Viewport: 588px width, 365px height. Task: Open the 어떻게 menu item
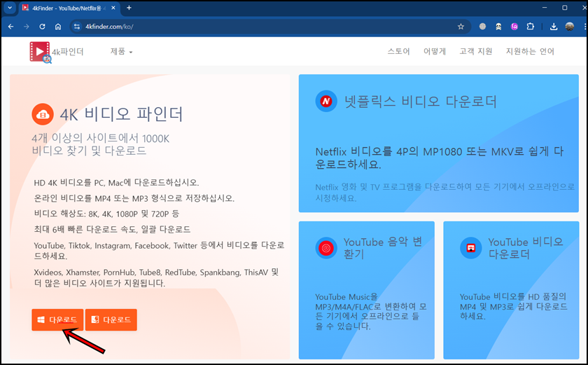pos(434,51)
